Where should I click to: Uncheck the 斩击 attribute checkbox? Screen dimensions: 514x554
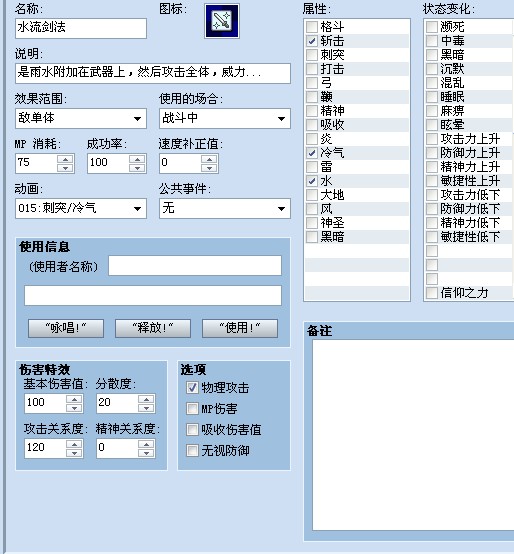tap(312, 41)
